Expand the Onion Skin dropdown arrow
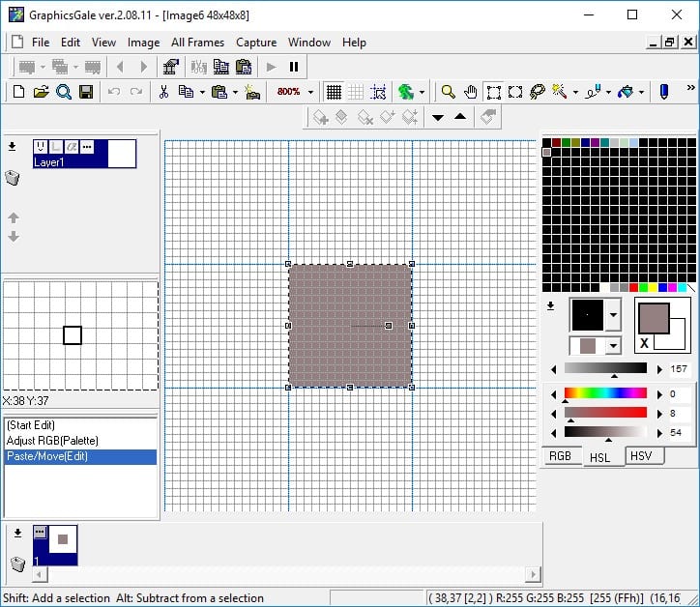Viewport: 700px width, 607px height. pos(422,93)
